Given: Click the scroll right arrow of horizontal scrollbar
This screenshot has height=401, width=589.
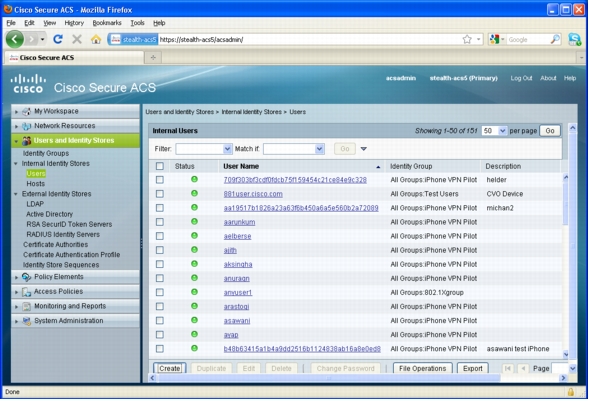Looking at the screenshot, I should point(563,378).
